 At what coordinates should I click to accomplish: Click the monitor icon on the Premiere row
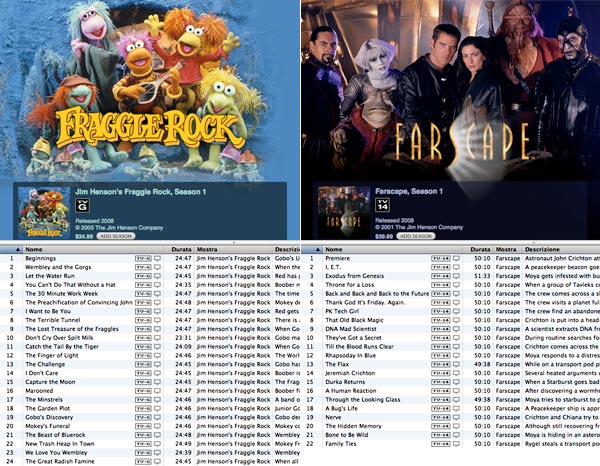pos(456,258)
